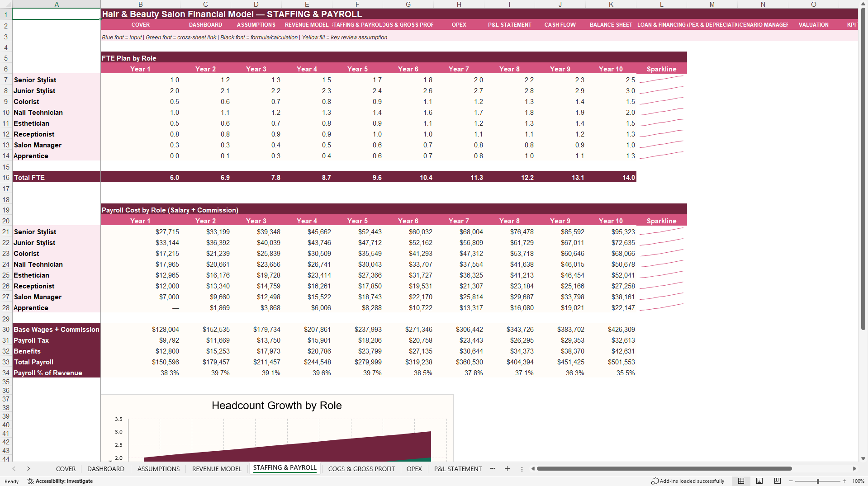
Task: Select cell A1
Action: click(x=56, y=14)
